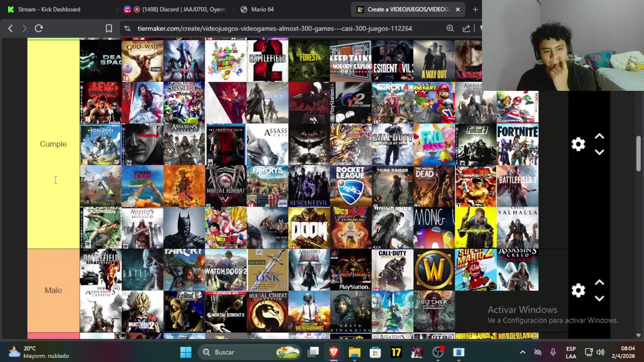Select the Watch Dogs 2 thumbnail

pos(226,270)
